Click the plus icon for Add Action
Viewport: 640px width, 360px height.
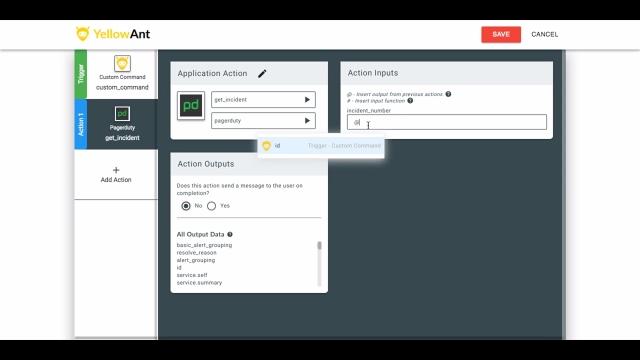pos(116,170)
